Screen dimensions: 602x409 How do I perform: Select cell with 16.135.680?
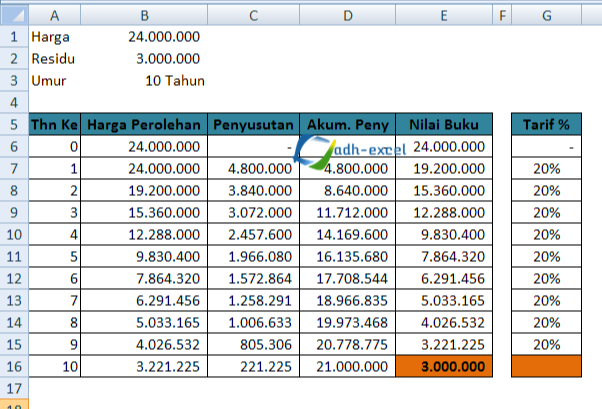(347, 256)
